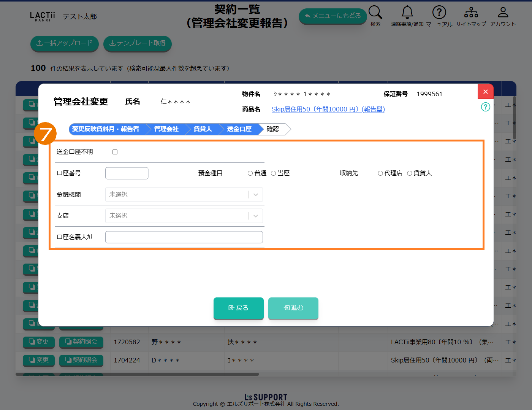Click the LACTii Kanri logo
The width and height of the screenshot is (532, 410).
click(43, 16)
